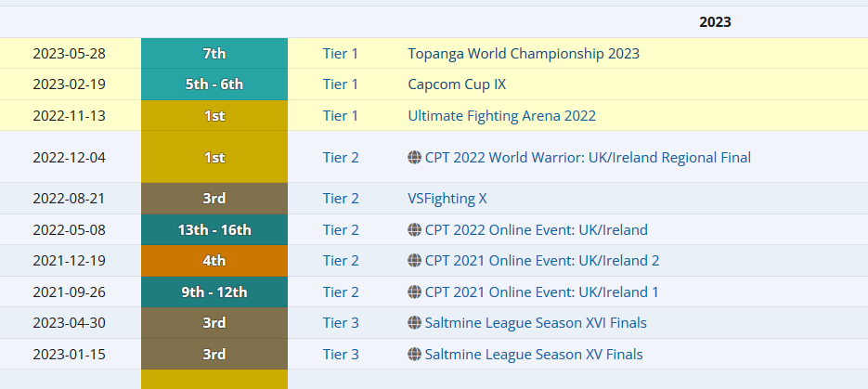Click the 7th placement cell

214,54
